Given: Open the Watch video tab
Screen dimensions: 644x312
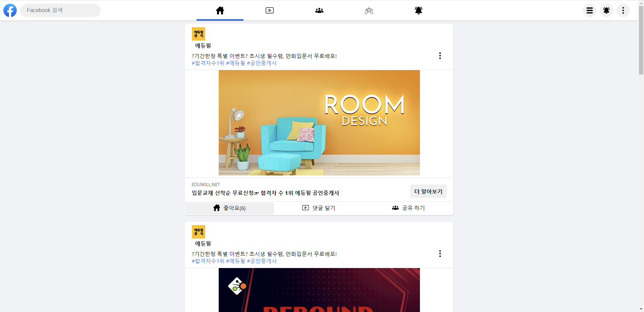Looking at the screenshot, I should [270, 10].
